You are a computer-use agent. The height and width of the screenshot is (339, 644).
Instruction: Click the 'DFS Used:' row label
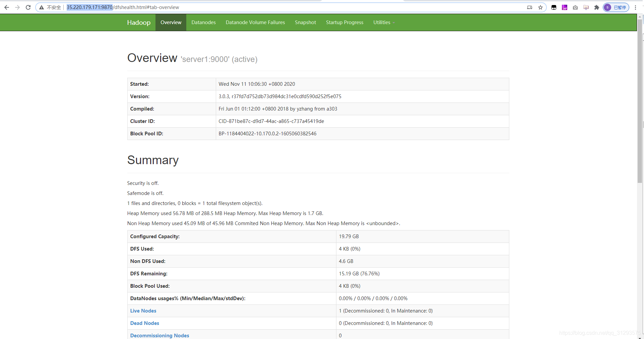pos(142,249)
